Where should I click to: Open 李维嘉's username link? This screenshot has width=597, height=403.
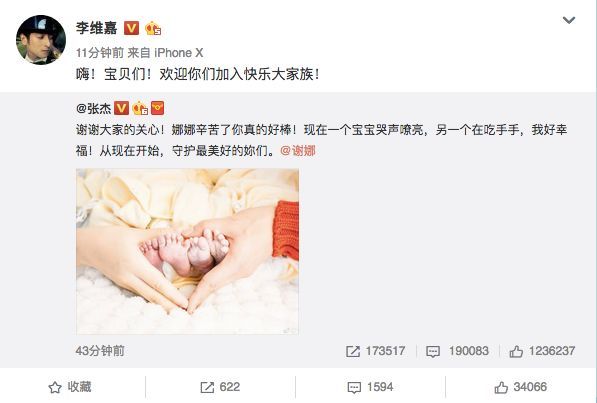coord(97,28)
